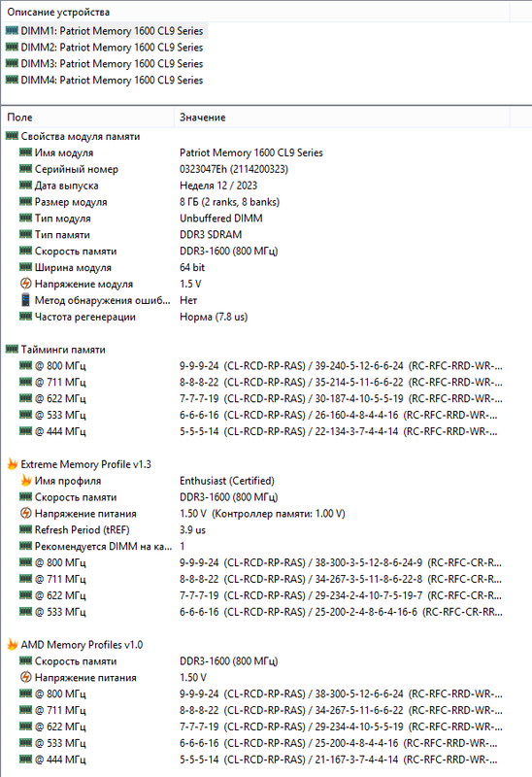
Task: Select the value 'Норма (7.8 us)'
Action: coord(214,317)
